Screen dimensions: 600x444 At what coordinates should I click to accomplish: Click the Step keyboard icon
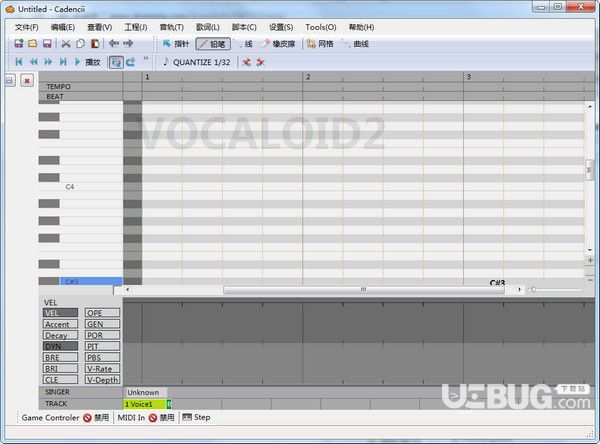pyautogui.click(x=187, y=417)
